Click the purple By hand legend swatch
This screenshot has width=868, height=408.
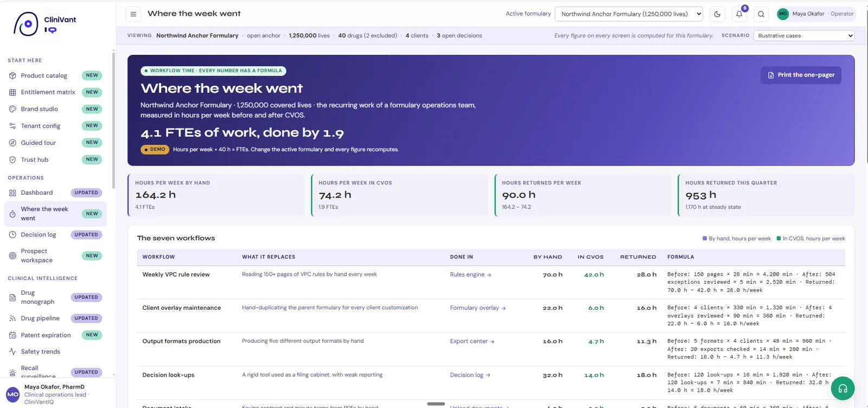[705, 239]
